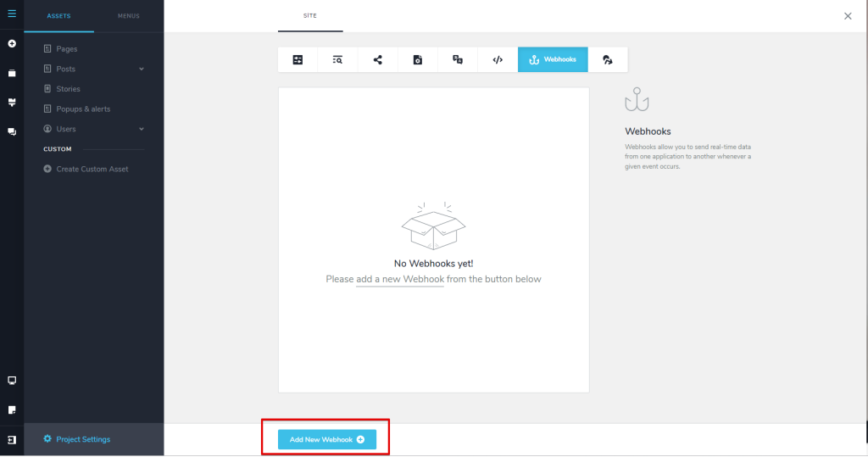Image resolution: width=868 pixels, height=457 pixels.
Task: Expand the Posts submenu chevron
Action: [142, 69]
